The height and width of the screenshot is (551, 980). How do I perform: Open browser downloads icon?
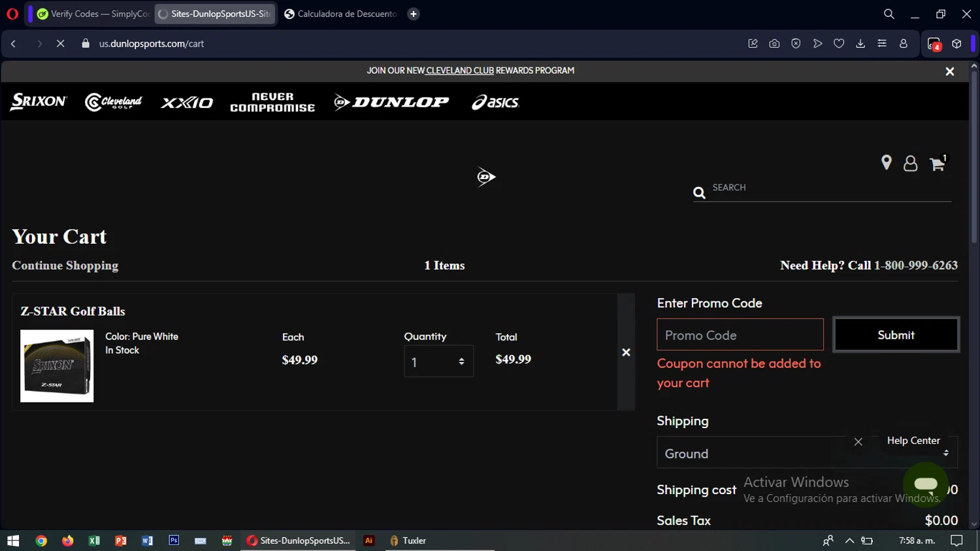click(x=860, y=44)
